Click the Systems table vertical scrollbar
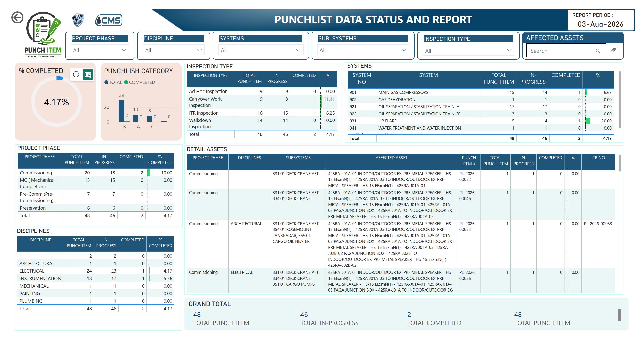The width and height of the screenshot is (644, 344). click(x=620, y=100)
